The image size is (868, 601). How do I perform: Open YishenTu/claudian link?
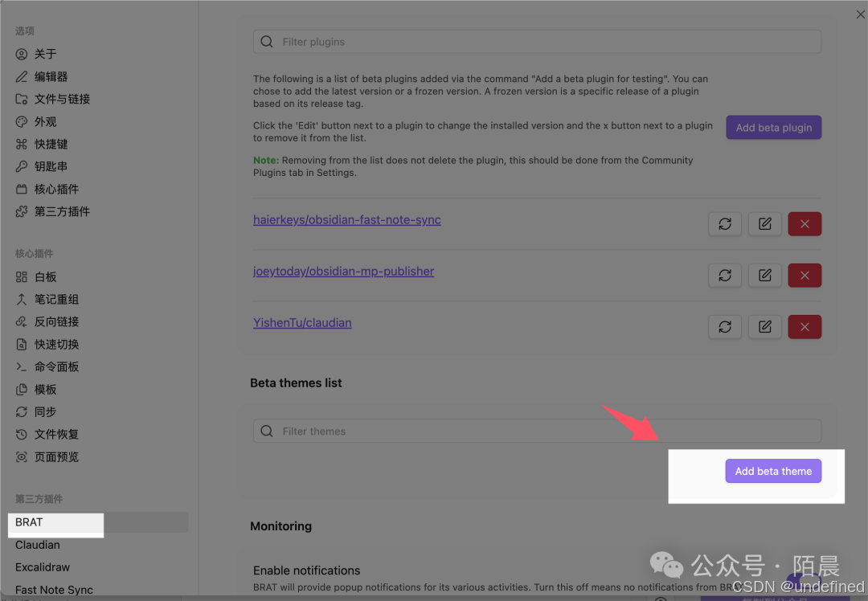[x=302, y=323]
